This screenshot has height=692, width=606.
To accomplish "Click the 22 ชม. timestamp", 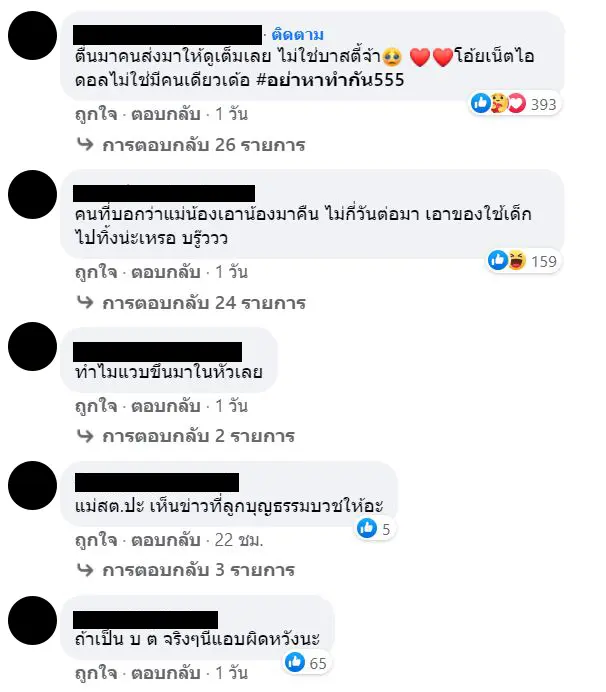I will tap(239, 540).
